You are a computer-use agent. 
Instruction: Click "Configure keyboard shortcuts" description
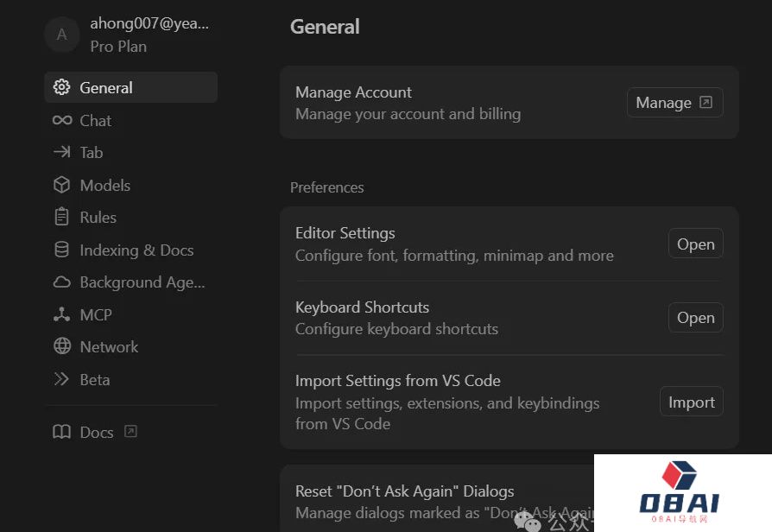(x=397, y=328)
